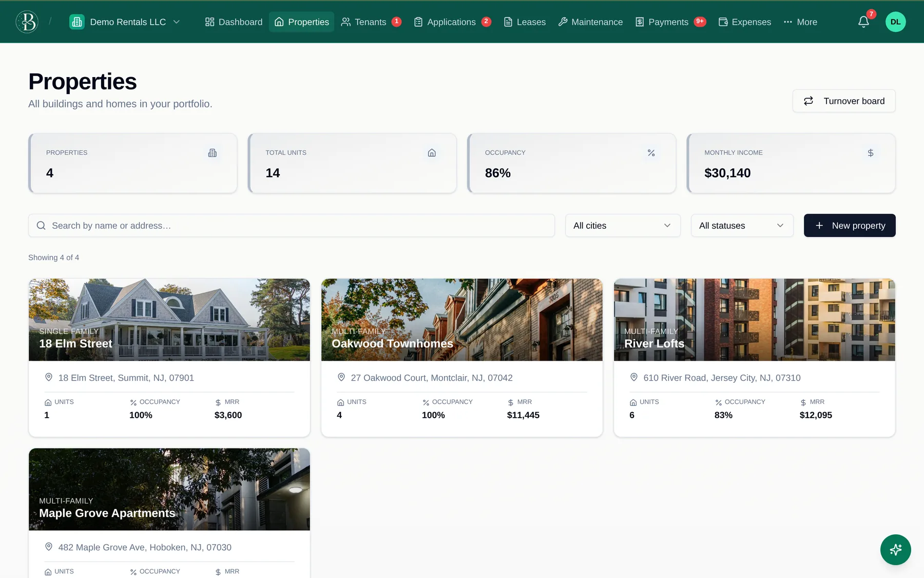
Task: Open the Maintenance section
Action: [590, 22]
